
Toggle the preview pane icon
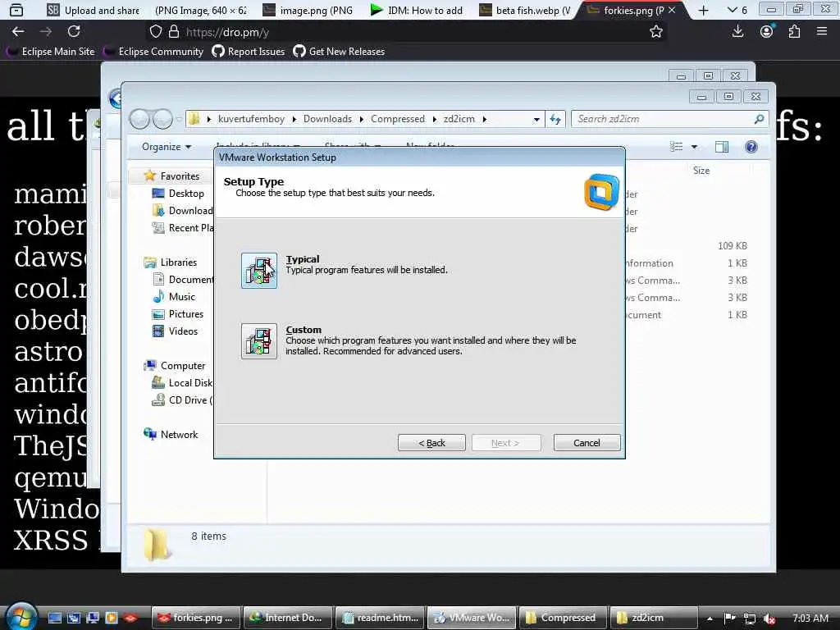click(x=722, y=147)
